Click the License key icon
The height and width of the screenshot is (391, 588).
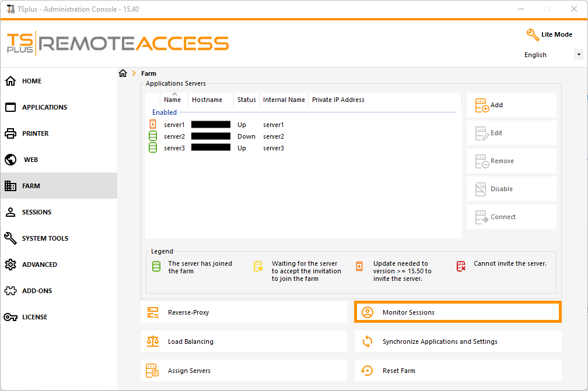pos(10,317)
